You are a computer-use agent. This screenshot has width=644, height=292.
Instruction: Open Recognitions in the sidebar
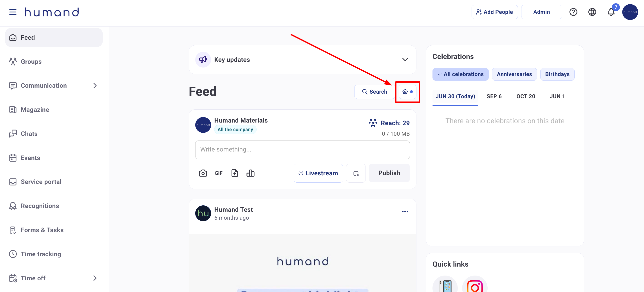click(x=40, y=206)
